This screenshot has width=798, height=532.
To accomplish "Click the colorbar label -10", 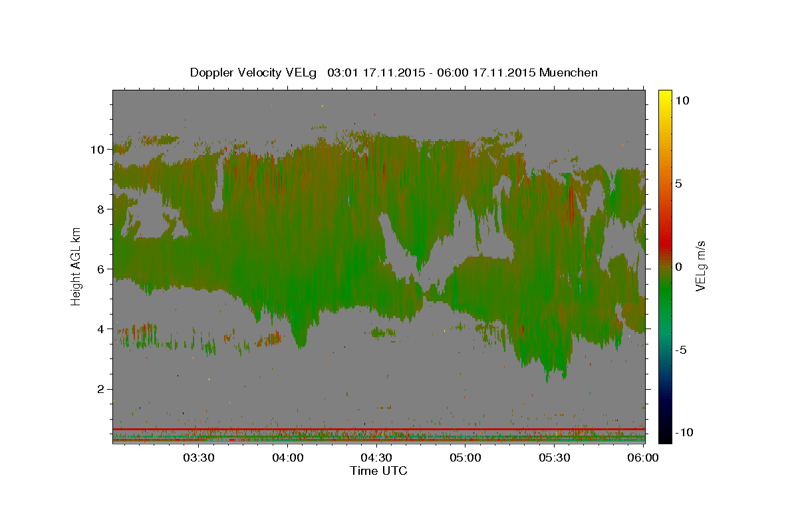I will [x=684, y=433].
